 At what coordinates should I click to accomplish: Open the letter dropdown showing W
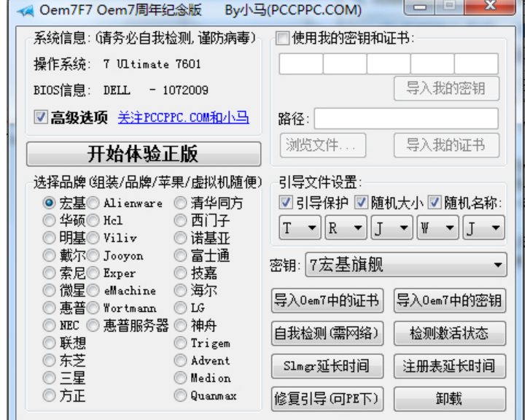click(437, 228)
